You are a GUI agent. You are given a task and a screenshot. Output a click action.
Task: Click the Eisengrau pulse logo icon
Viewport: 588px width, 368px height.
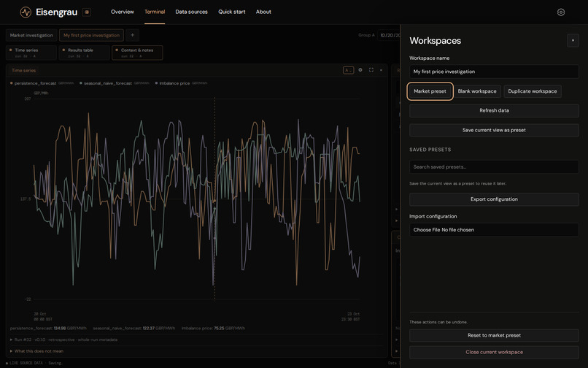pyautogui.click(x=26, y=12)
